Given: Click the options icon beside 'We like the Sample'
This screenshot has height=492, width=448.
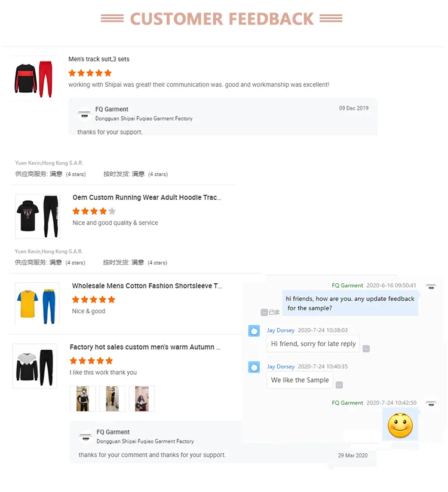Looking at the screenshot, I should (339, 385).
